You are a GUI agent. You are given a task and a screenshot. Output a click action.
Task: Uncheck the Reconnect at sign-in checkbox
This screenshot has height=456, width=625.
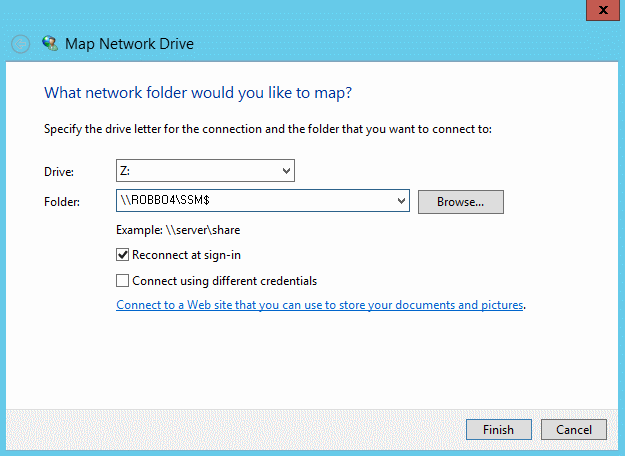122,255
